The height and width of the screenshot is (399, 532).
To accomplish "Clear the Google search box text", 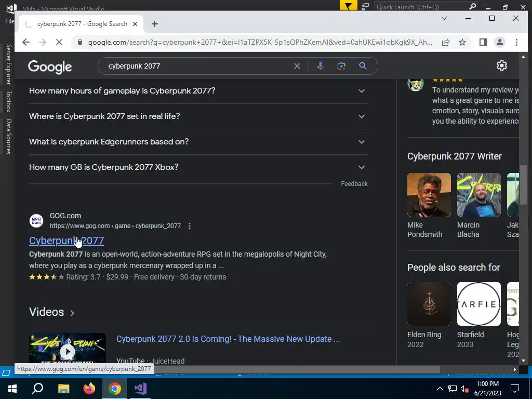I will click(297, 66).
